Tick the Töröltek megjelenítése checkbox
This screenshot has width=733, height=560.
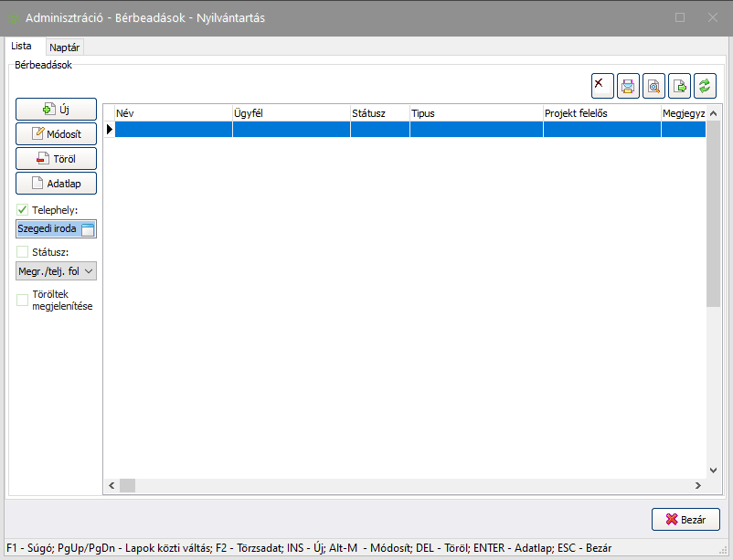click(x=23, y=300)
